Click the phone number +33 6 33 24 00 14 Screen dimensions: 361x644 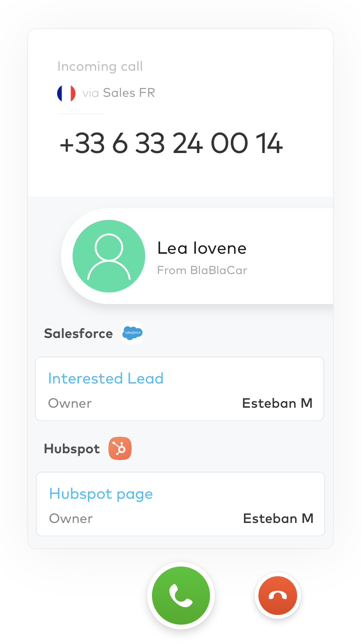[171, 144]
